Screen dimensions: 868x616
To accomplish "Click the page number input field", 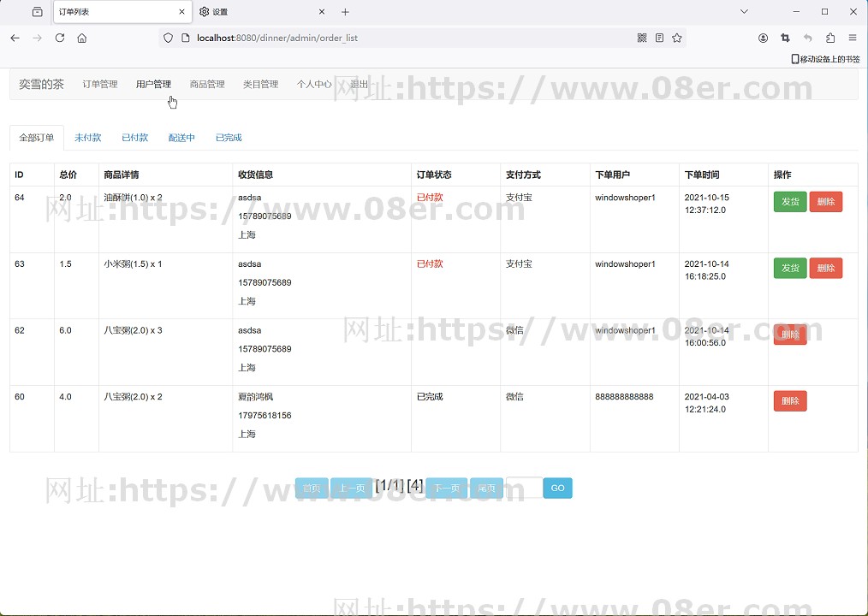I will (523, 489).
